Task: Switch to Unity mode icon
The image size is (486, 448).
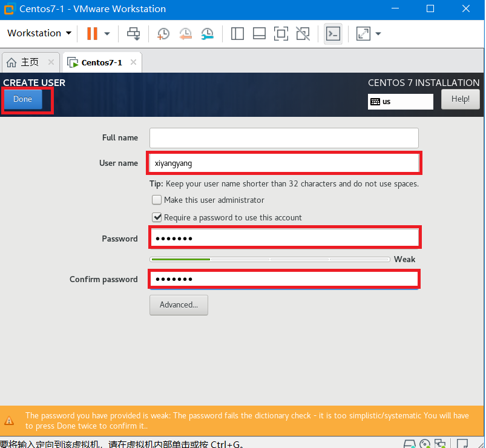Action: [303, 33]
